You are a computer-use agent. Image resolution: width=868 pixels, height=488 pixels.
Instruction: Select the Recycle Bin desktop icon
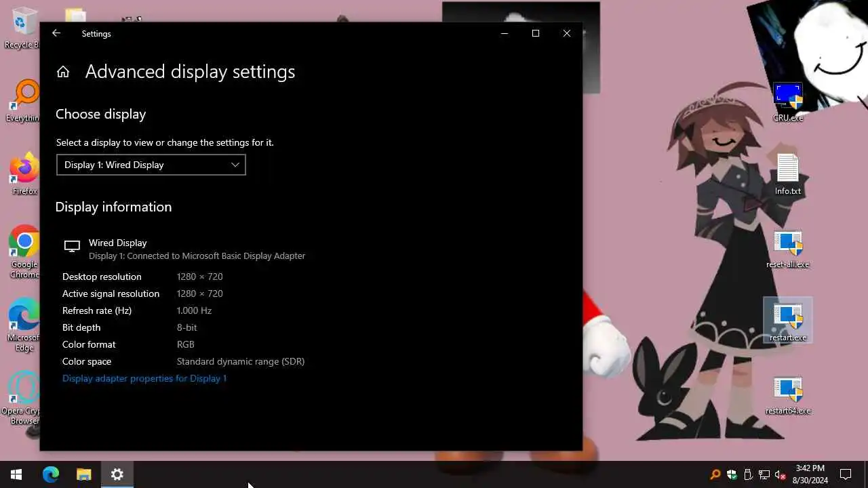23,29
